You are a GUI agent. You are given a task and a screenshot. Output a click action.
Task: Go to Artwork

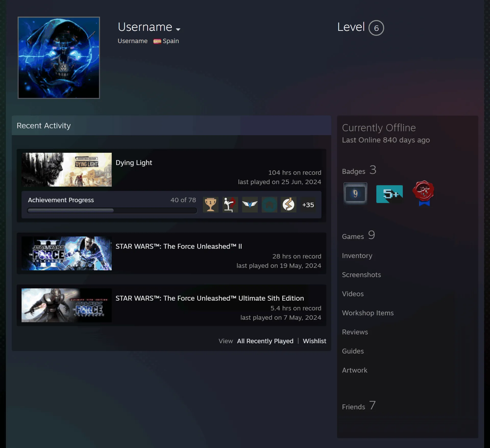pyautogui.click(x=354, y=370)
